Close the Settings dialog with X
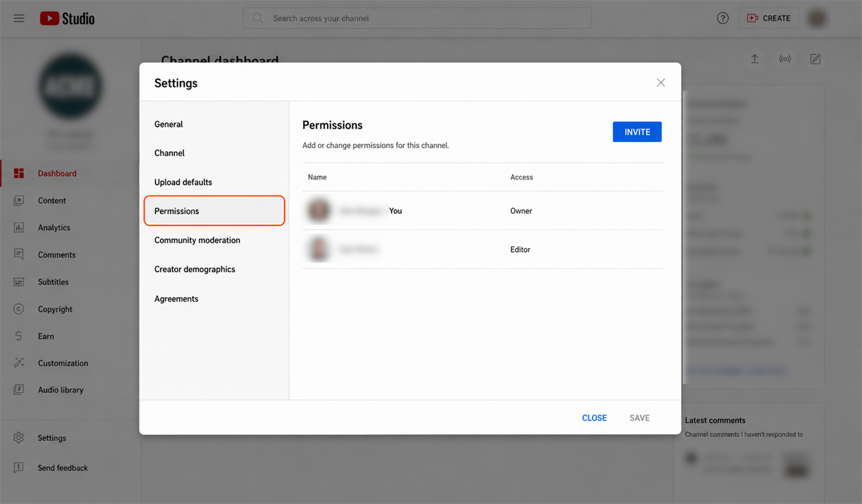This screenshot has width=862, height=504. 660,82
